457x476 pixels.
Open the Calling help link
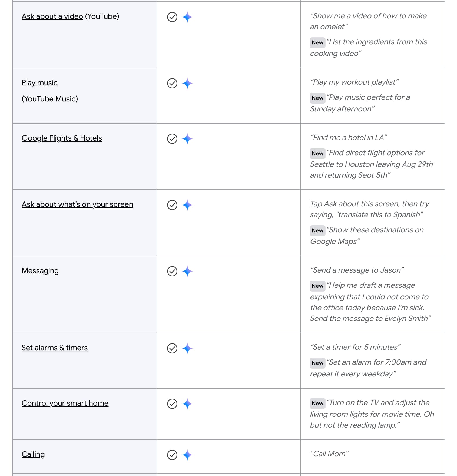point(33,454)
